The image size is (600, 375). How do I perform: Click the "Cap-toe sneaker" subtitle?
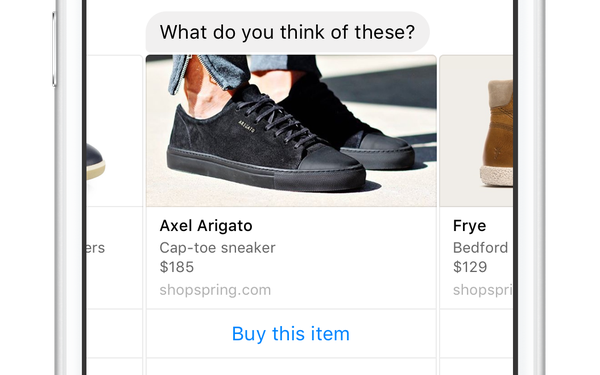[x=217, y=248]
